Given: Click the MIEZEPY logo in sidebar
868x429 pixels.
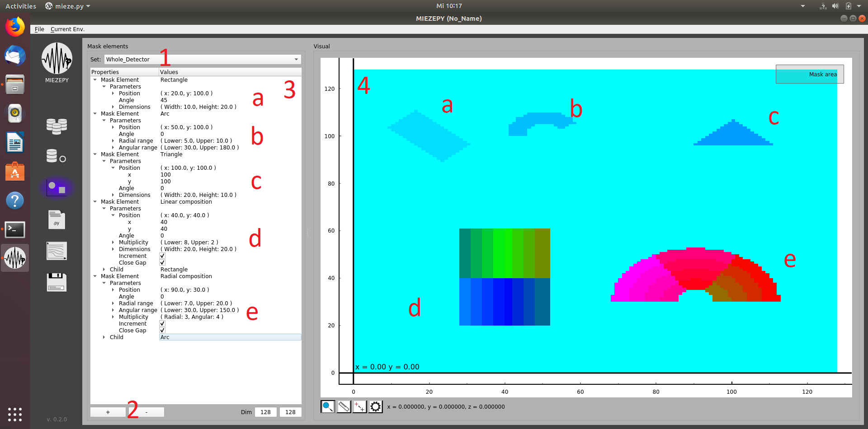Looking at the screenshot, I should click(57, 58).
